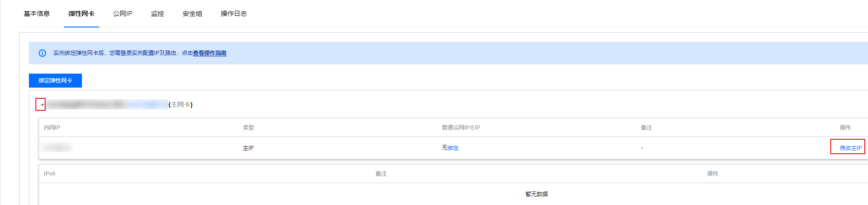868x205 pixels.
Task: Open the 基本信息 tab
Action: tap(37, 14)
